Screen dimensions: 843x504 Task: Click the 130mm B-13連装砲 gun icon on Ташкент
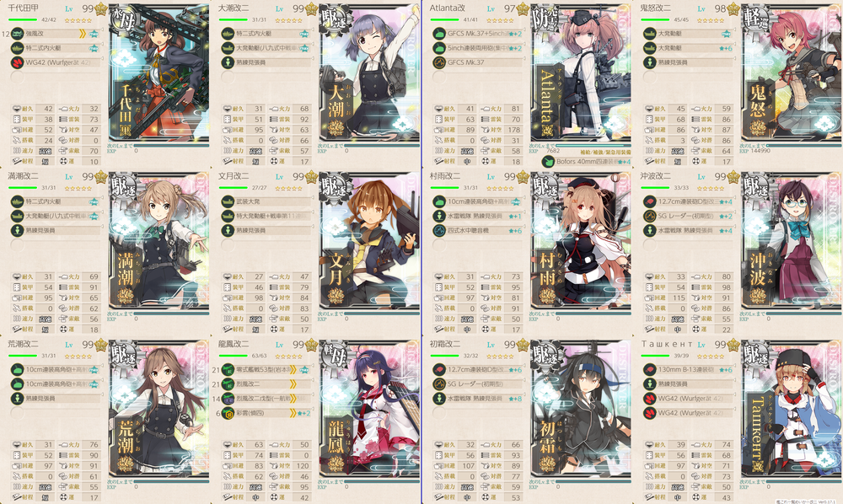650,370
